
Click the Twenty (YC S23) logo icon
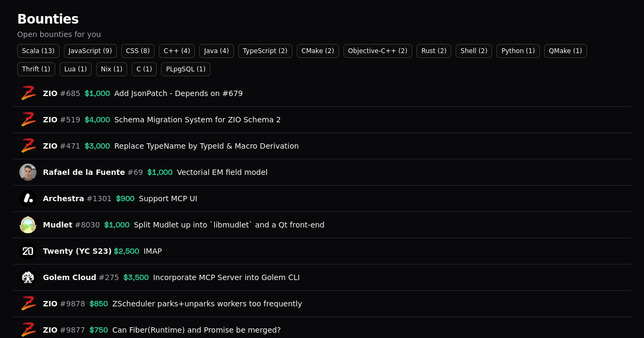coord(28,251)
